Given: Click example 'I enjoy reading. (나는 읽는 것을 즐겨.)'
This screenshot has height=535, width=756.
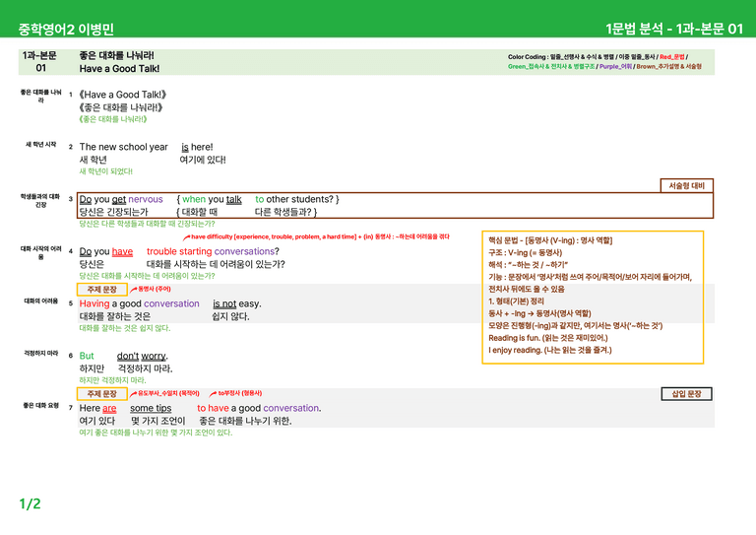Looking at the screenshot, I should tap(550, 350).
